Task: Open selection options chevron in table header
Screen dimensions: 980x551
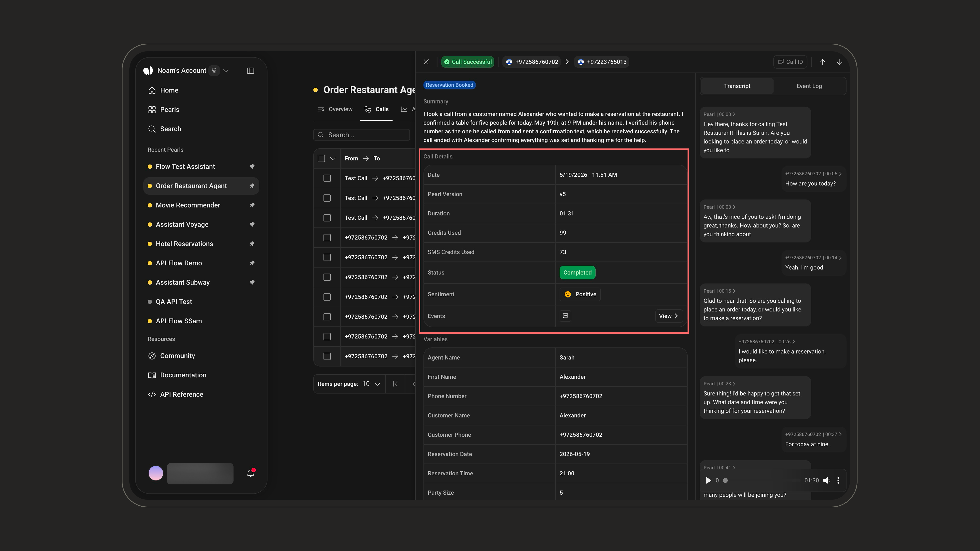Action: [x=332, y=159]
